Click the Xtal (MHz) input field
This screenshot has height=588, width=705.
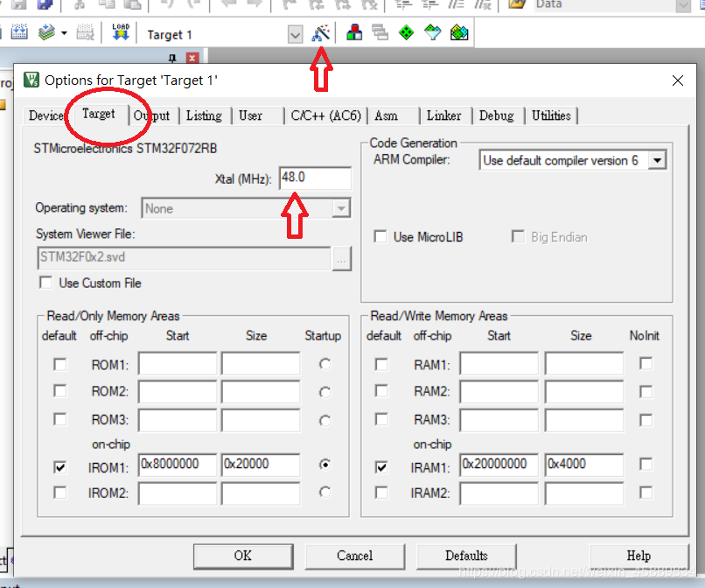click(315, 178)
